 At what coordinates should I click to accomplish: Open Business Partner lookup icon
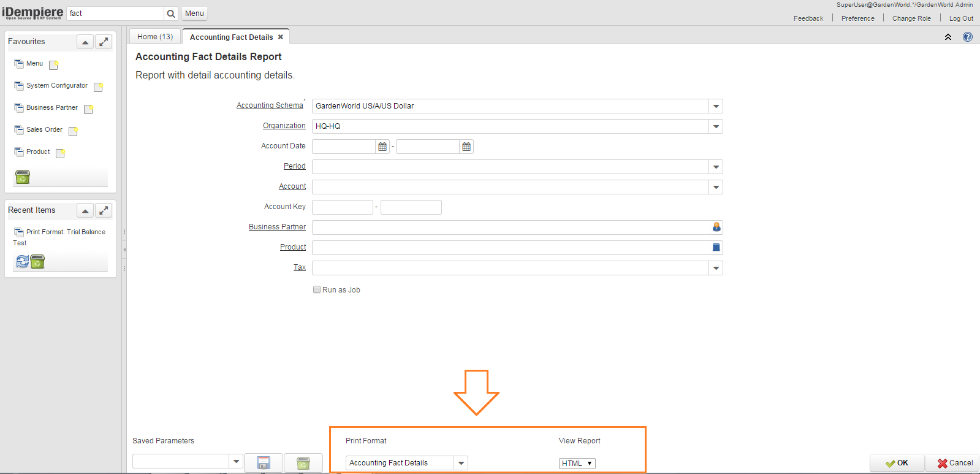[716, 227]
